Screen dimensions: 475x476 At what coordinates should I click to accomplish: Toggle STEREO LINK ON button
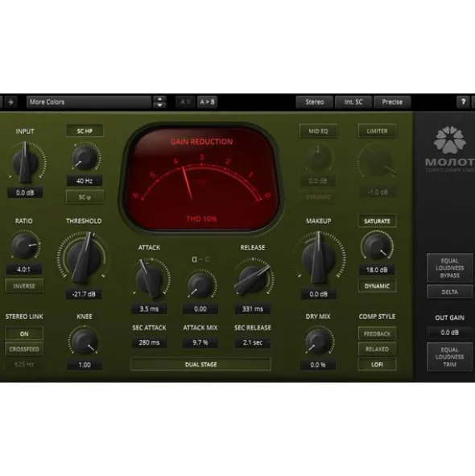pos(24,333)
